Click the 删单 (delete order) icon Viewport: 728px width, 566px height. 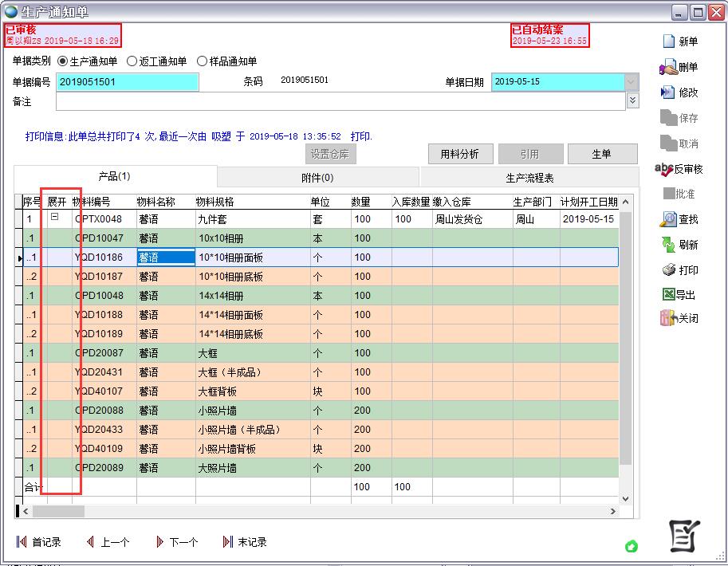point(668,67)
